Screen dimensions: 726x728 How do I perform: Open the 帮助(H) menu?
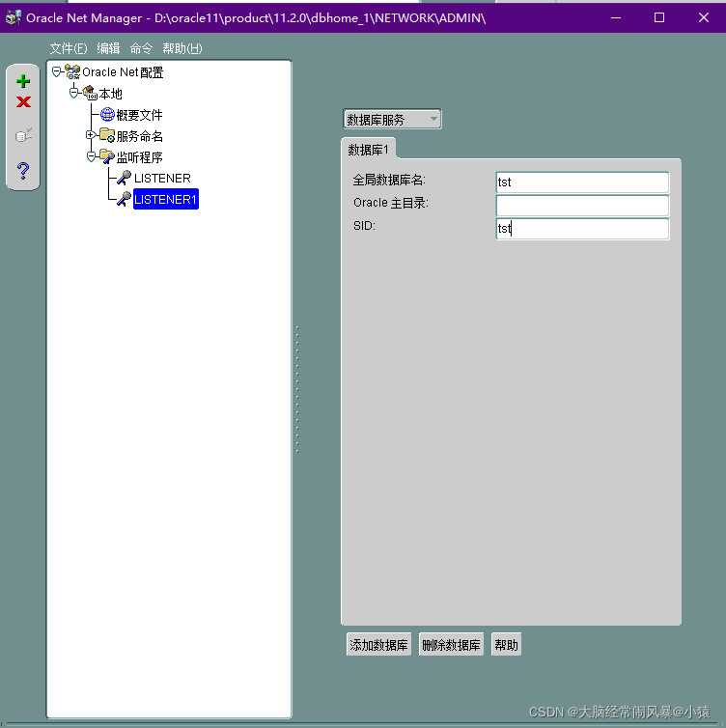[181, 48]
